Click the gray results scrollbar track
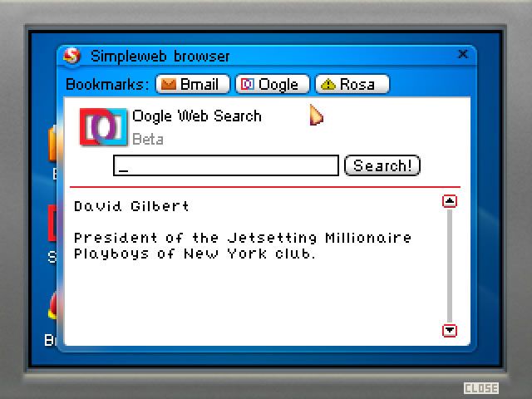 tap(450, 266)
